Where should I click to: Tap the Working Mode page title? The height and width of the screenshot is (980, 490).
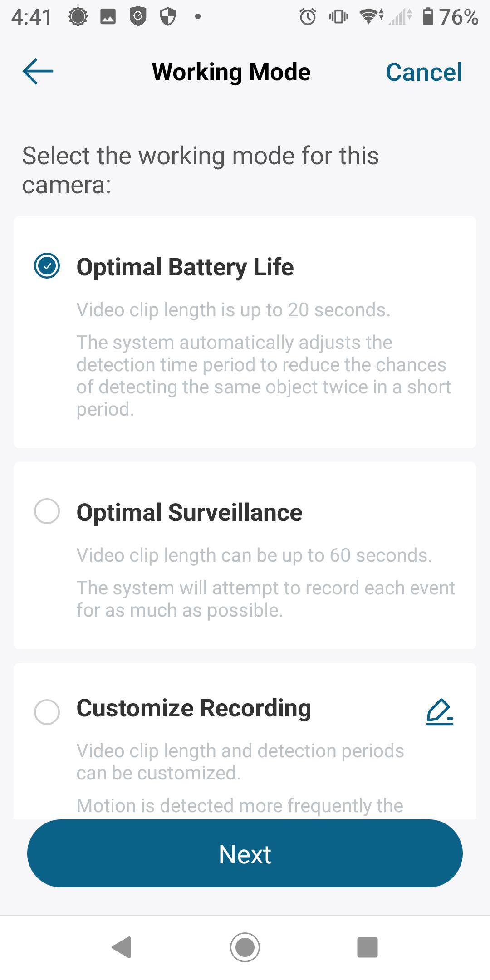pos(231,72)
